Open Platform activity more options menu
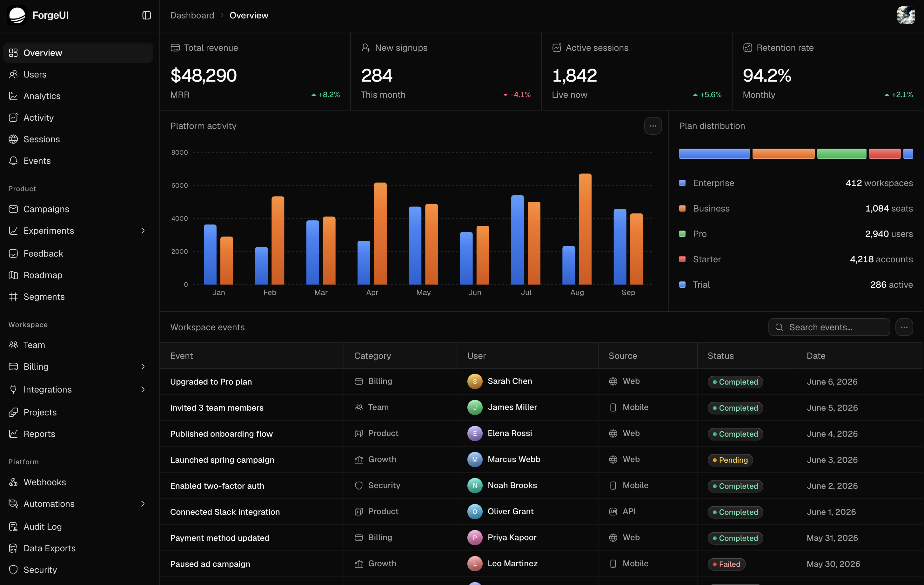The image size is (924, 585). pyautogui.click(x=653, y=126)
